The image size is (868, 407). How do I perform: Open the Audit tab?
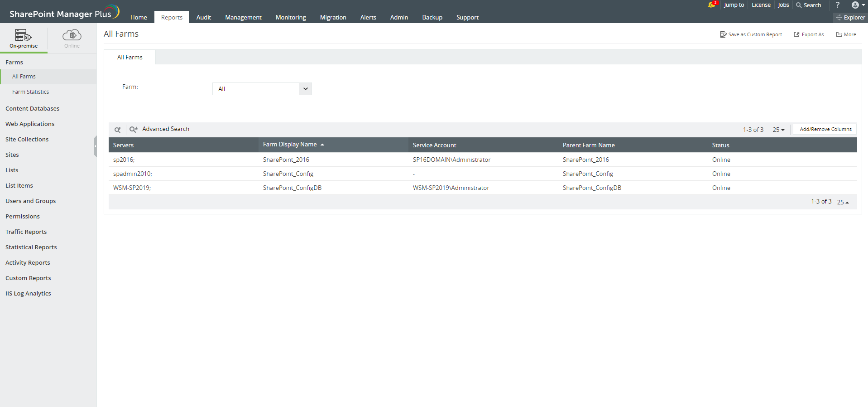point(203,18)
